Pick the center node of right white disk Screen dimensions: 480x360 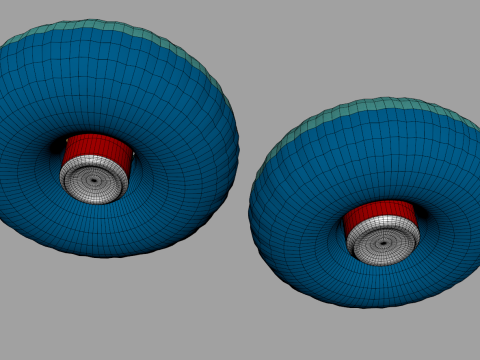tap(383, 243)
